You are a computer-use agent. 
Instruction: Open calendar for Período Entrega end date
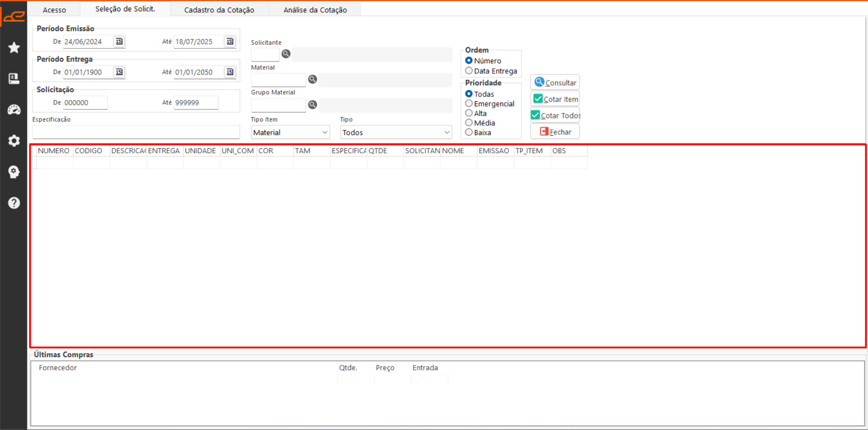(x=230, y=72)
